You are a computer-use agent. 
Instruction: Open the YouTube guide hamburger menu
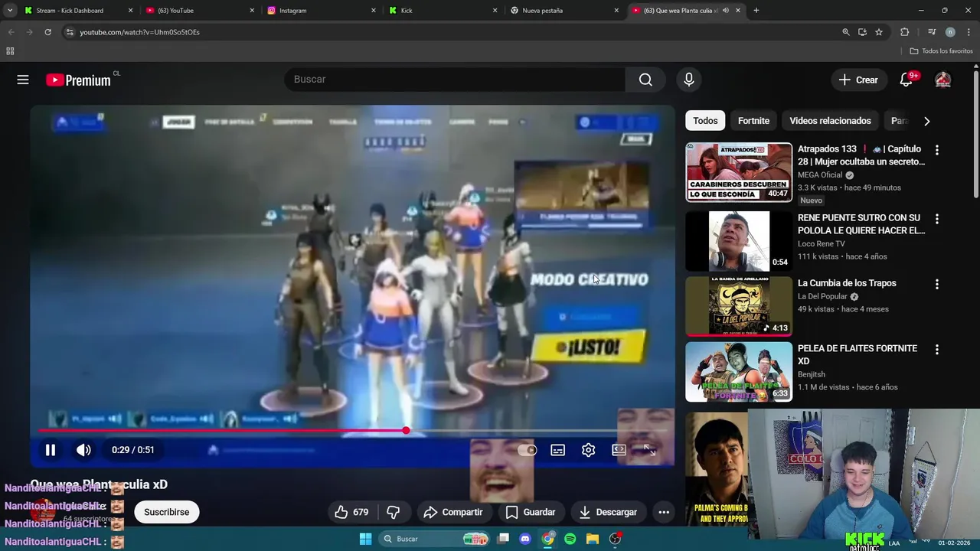(x=23, y=80)
